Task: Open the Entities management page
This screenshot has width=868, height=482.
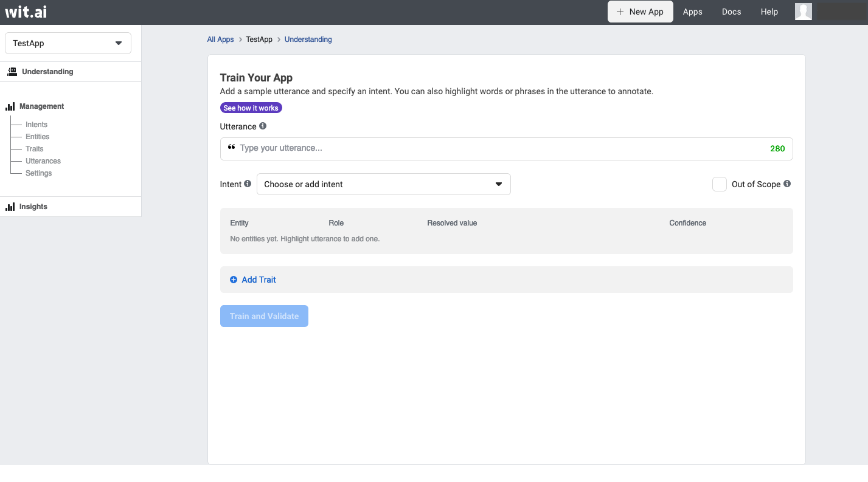Action: [x=38, y=137]
